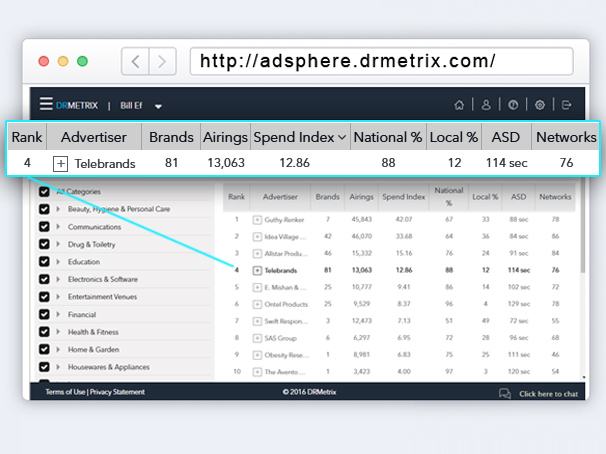This screenshot has height=454, width=606.
Task: Open the settings gear icon
Action: [540, 105]
